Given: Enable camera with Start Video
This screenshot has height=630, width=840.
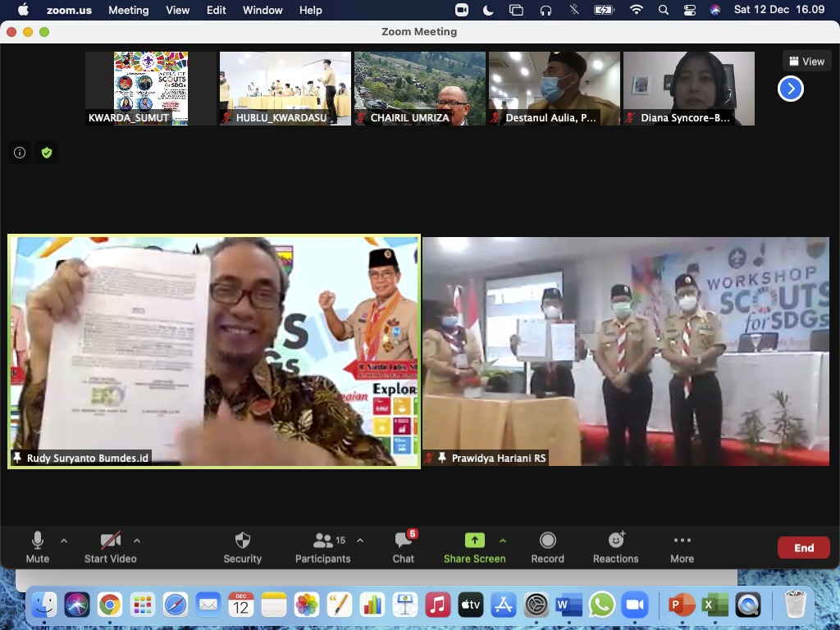Looking at the screenshot, I should (110, 541).
